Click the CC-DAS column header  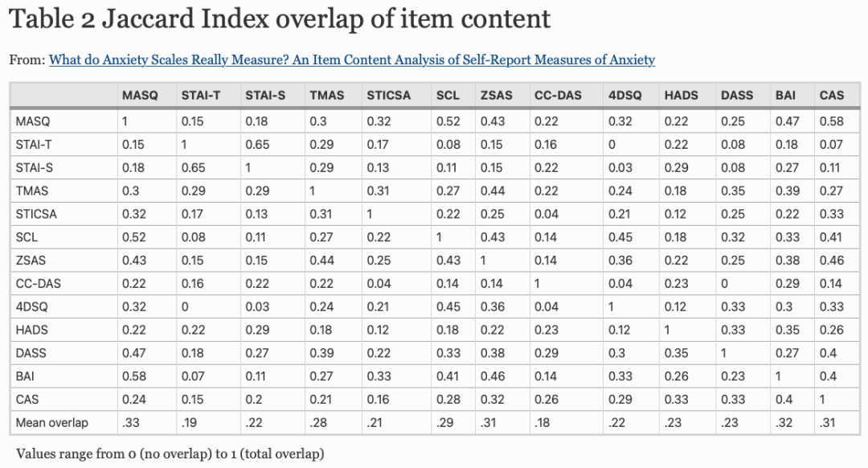pos(558,95)
